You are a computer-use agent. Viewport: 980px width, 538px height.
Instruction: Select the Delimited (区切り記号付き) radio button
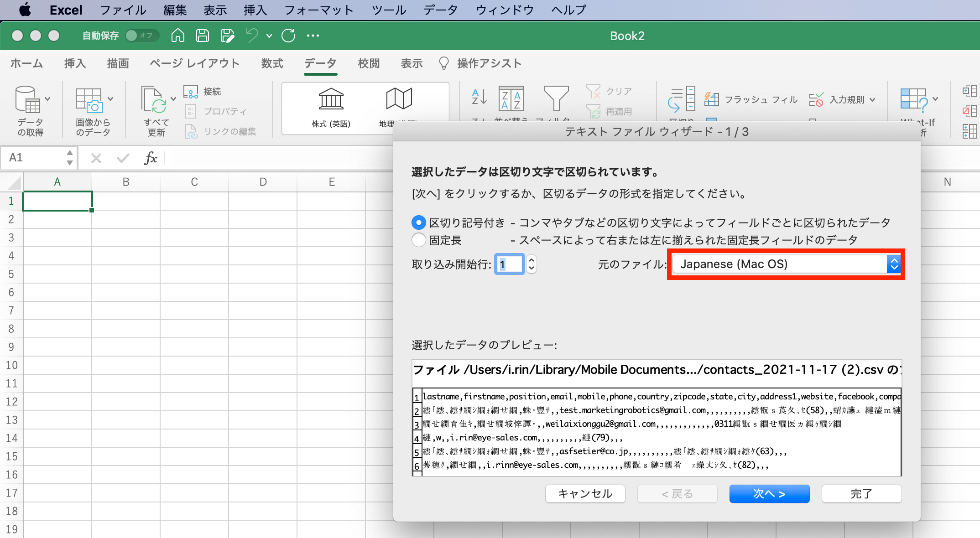(x=418, y=222)
